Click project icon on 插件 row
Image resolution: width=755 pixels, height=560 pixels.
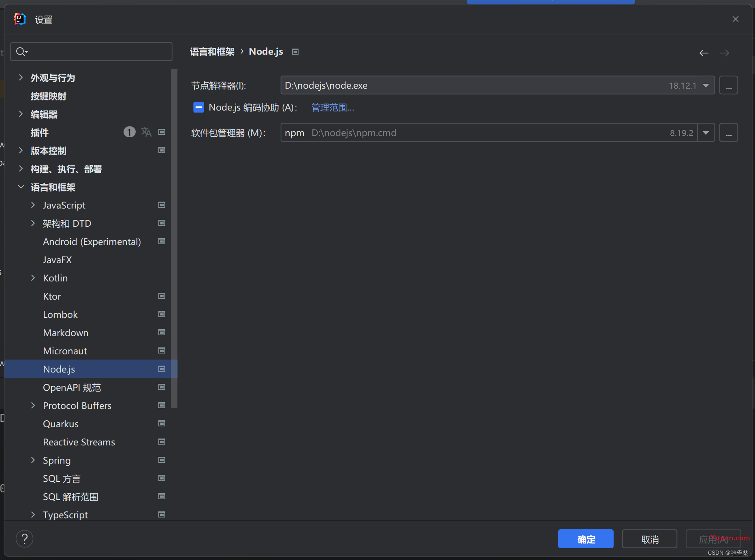(x=162, y=132)
